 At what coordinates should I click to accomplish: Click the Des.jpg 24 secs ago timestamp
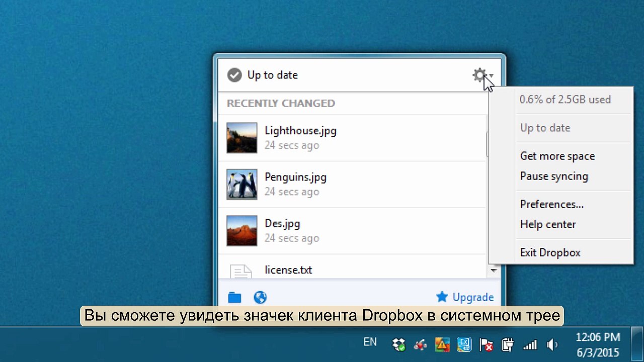click(x=292, y=238)
